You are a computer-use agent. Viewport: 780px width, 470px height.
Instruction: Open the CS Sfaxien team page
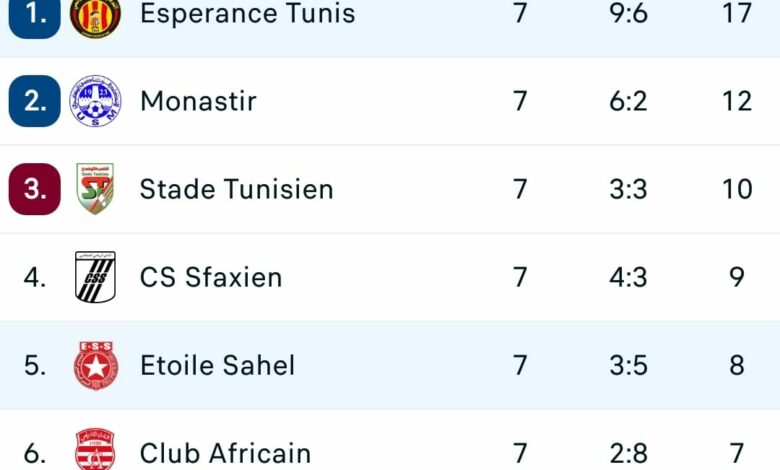click(211, 277)
